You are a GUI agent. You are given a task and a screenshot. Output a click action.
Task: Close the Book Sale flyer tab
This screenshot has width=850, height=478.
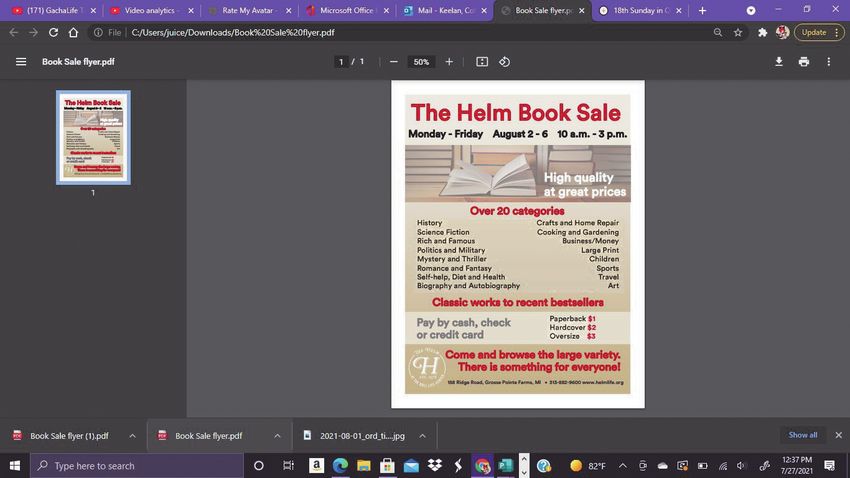click(582, 10)
